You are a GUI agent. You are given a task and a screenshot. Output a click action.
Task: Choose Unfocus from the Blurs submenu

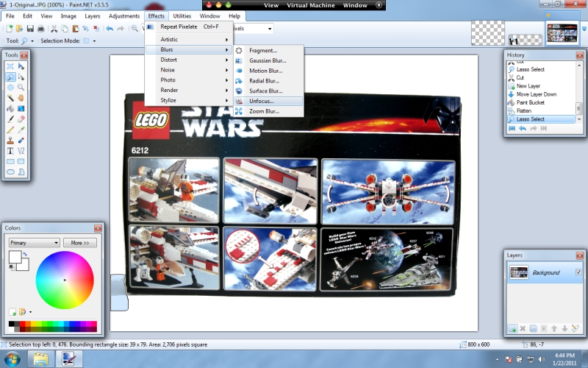268,101
